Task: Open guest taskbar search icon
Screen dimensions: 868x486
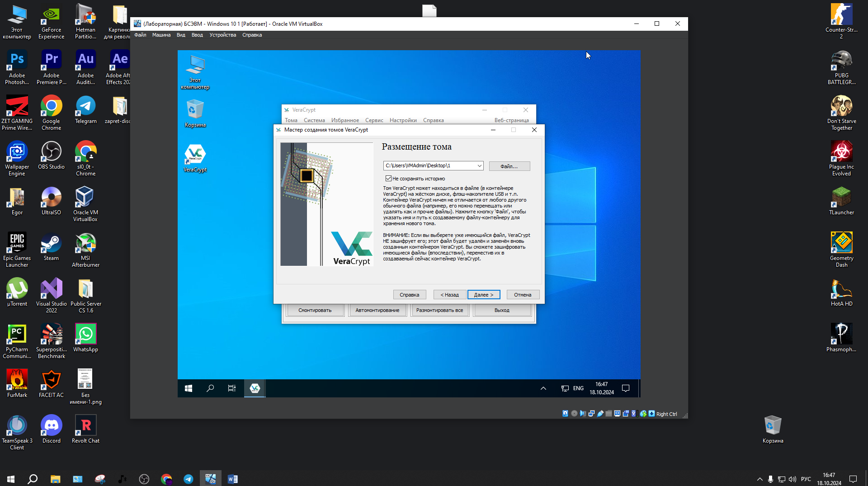Action: point(210,388)
